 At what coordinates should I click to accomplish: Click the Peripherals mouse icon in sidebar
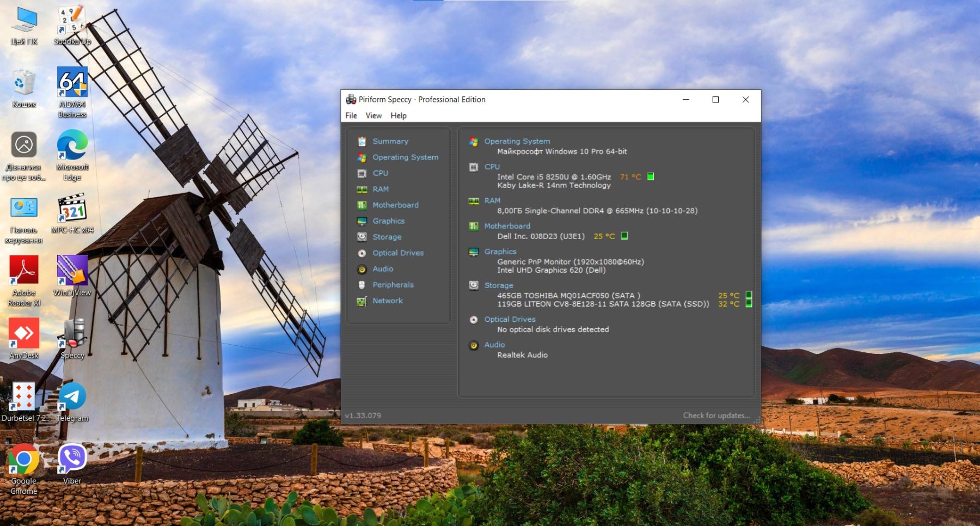point(362,285)
